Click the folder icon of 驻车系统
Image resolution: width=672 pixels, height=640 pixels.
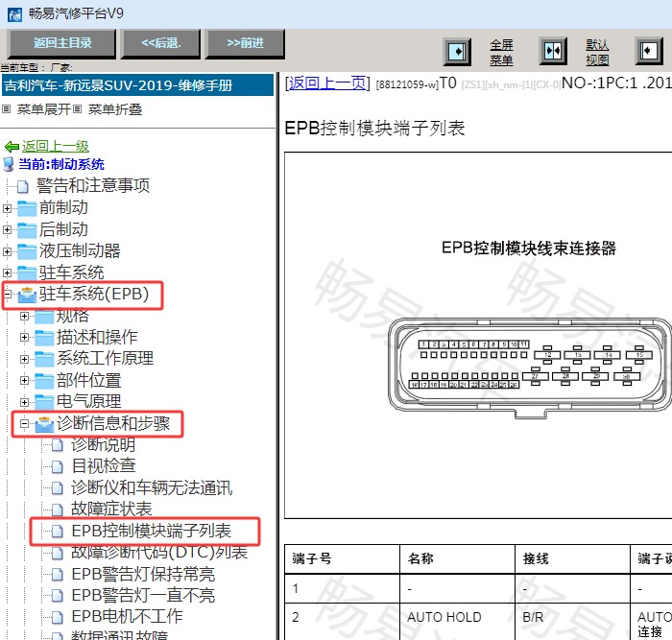27,273
